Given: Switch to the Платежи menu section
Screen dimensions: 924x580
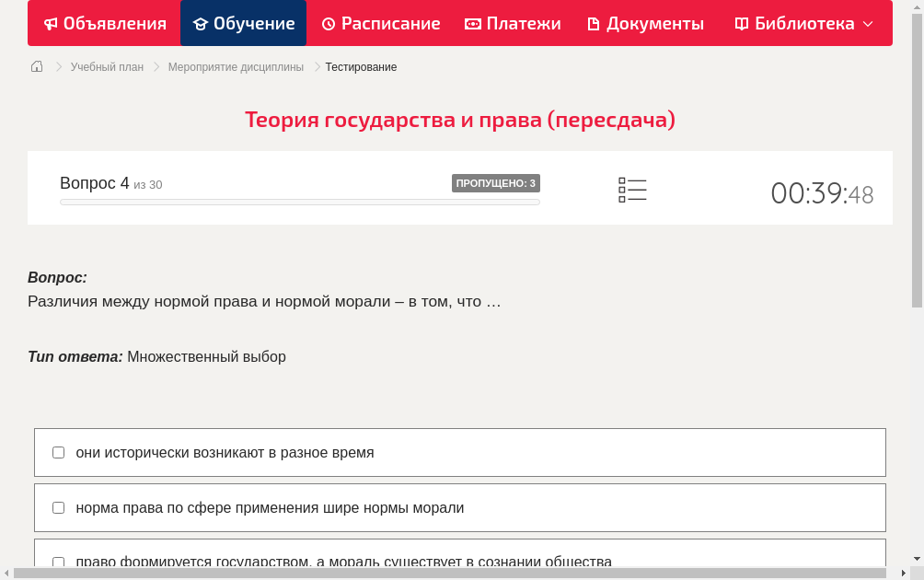Looking at the screenshot, I should coord(513,23).
